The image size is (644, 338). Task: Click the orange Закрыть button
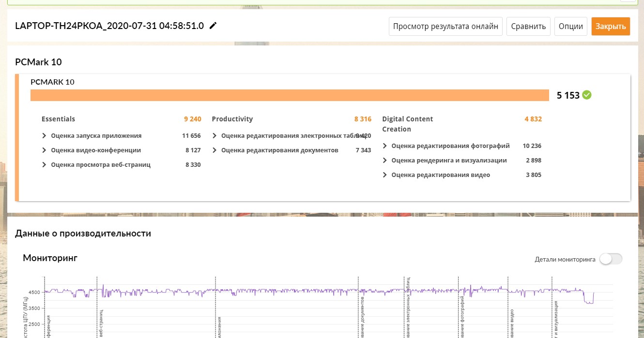[x=611, y=26]
